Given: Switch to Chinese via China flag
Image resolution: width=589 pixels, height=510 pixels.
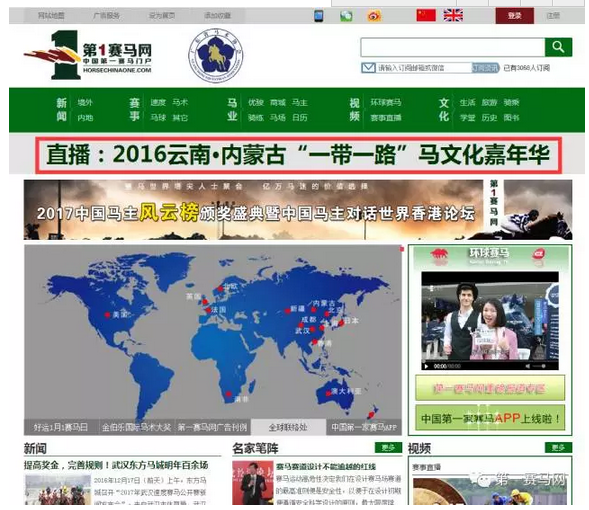Looking at the screenshot, I should [x=426, y=15].
